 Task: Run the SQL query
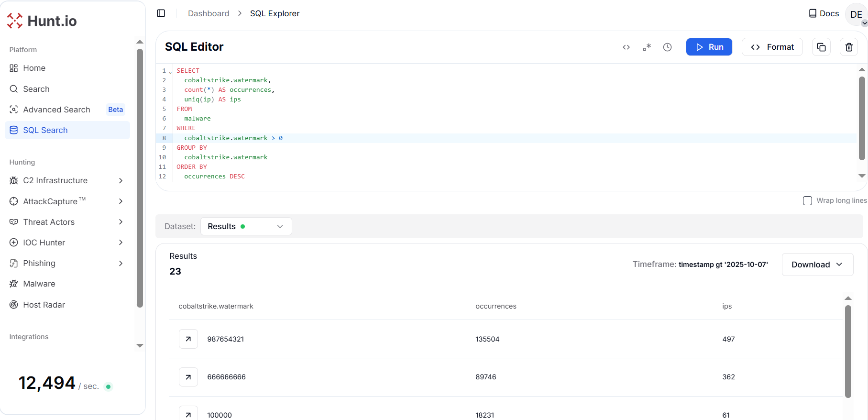click(709, 47)
